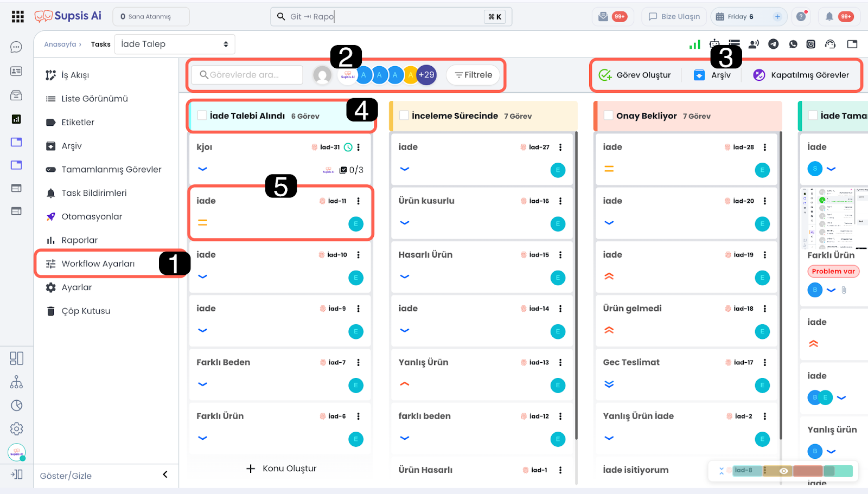Click the Görev Oluştur button
The image size is (868, 494).
(635, 75)
